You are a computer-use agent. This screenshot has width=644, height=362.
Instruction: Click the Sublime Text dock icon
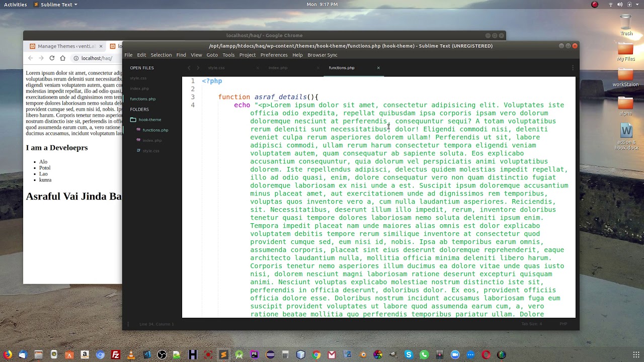[x=223, y=355]
